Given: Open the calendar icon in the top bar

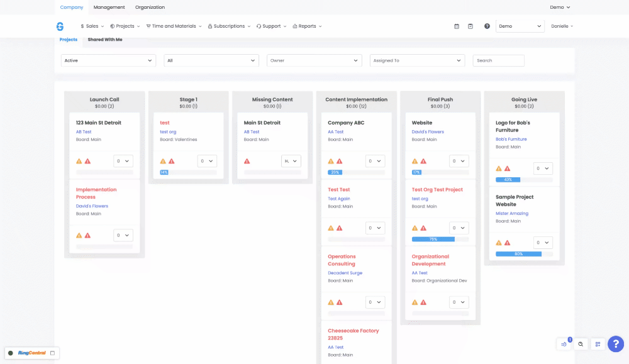Looking at the screenshot, I should [x=457, y=26].
